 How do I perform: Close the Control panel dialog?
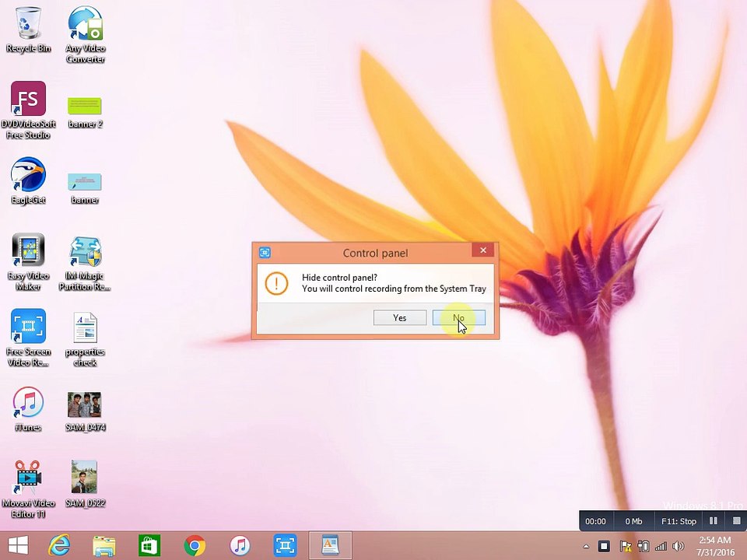point(483,250)
